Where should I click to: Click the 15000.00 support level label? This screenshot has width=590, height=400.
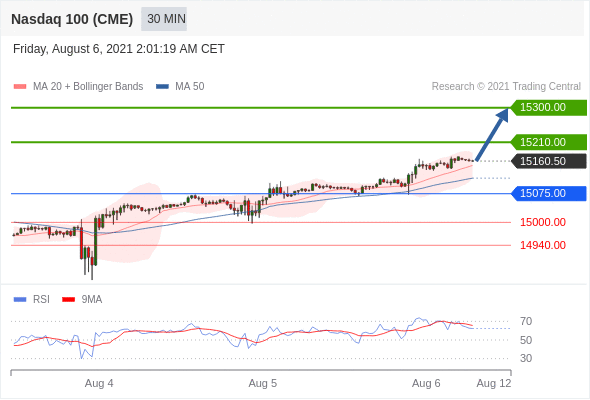click(x=543, y=222)
